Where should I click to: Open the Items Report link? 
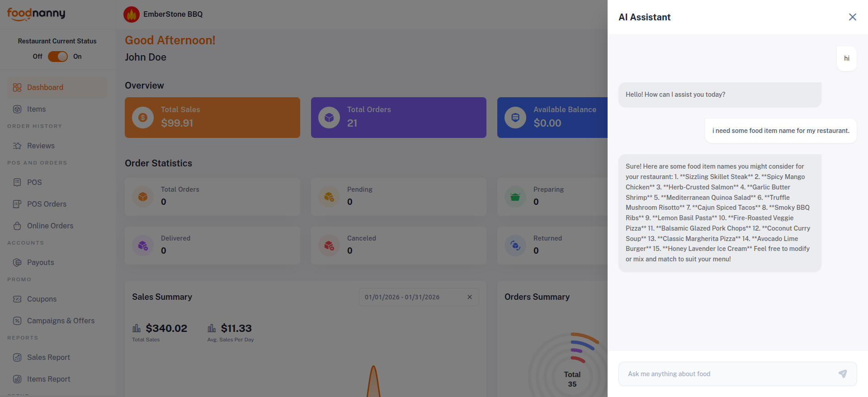(48, 379)
